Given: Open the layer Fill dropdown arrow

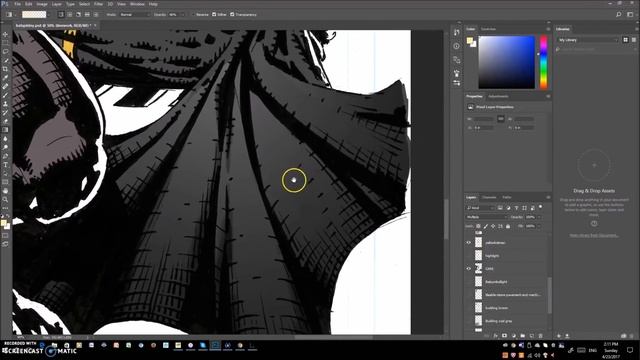Looking at the screenshot, I should [539, 226].
